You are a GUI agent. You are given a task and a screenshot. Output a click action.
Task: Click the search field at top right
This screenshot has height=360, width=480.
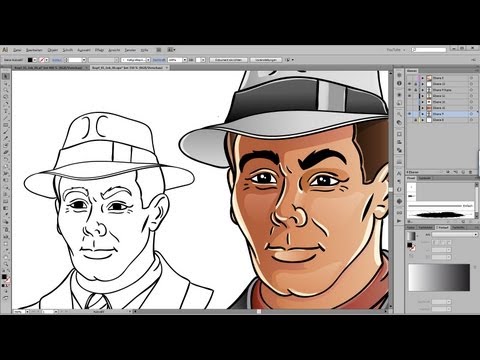[x=429, y=50]
